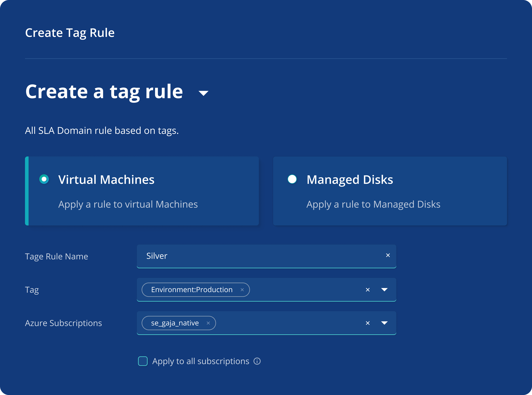The image size is (532, 395).
Task: Clear all tags in the Tag field
Action: pos(367,290)
